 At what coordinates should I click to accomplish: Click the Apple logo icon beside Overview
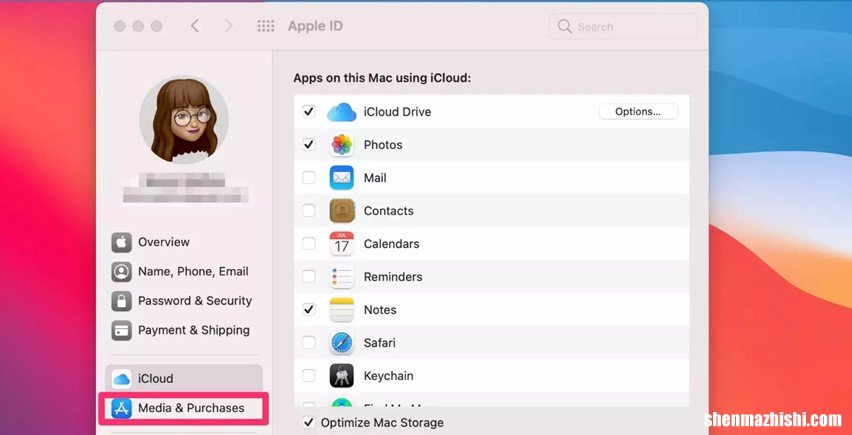[x=122, y=242]
